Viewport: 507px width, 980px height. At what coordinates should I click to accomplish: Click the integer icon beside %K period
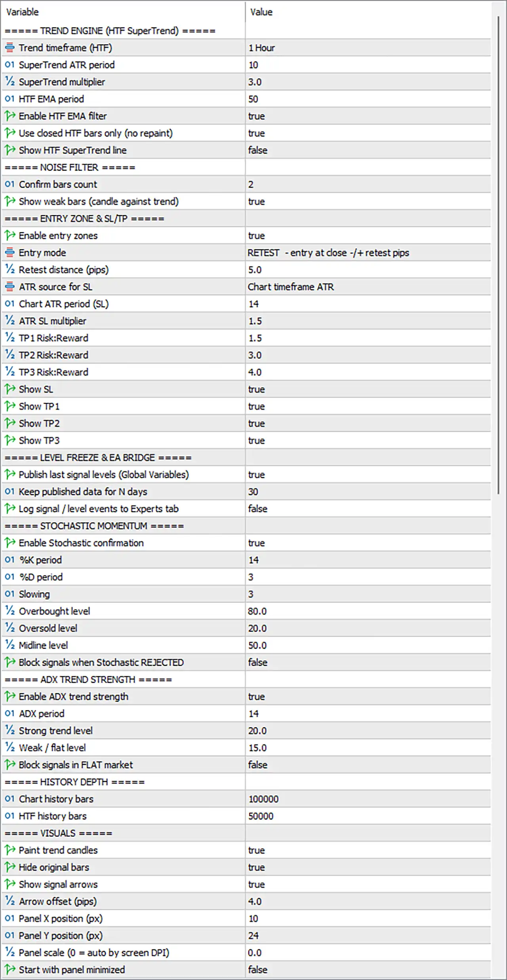pos(10,560)
